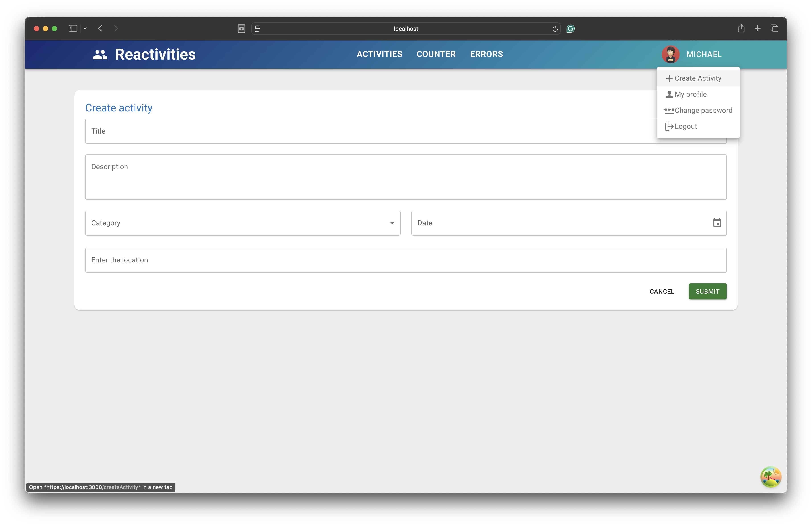Image resolution: width=812 pixels, height=526 pixels.
Task: Click the screenshot extension icon near address bar
Action: tap(242, 29)
